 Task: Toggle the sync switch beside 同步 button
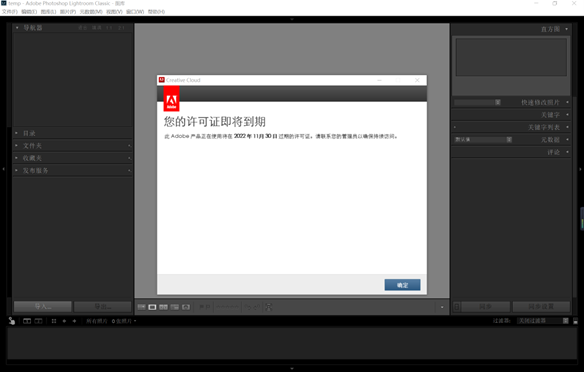coord(457,306)
